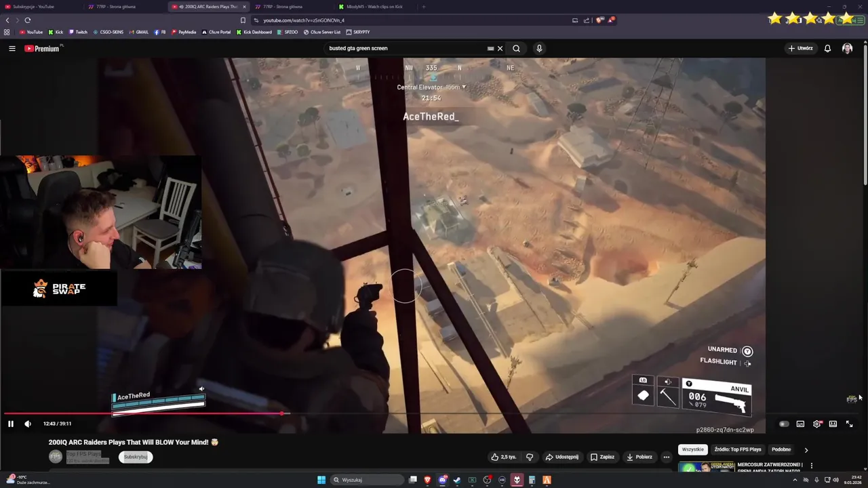Open browser apps grid in bookmarks bar

pyautogui.click(x=7, y=32)
